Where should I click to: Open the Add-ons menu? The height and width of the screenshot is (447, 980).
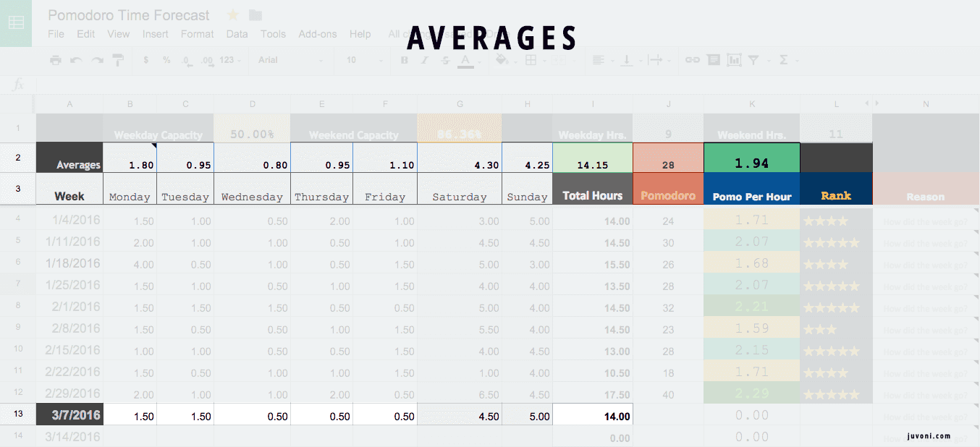point(318,34)
